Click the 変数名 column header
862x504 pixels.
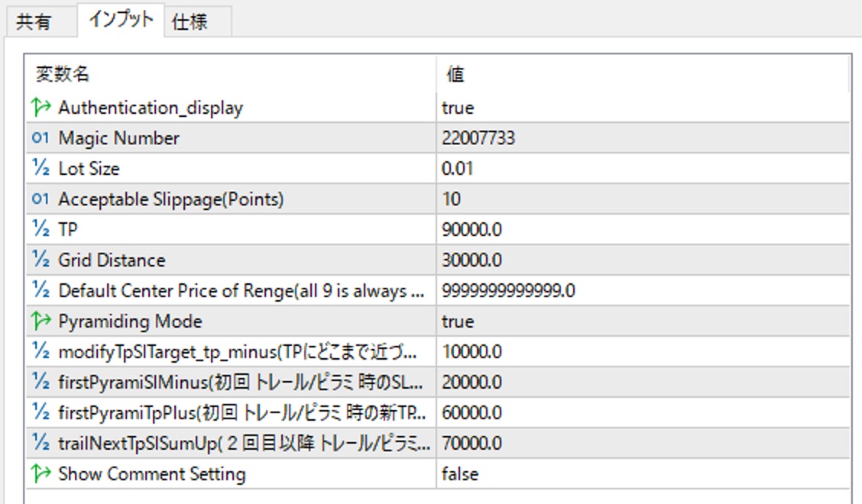pyautogui.click(x=63, y=74)
